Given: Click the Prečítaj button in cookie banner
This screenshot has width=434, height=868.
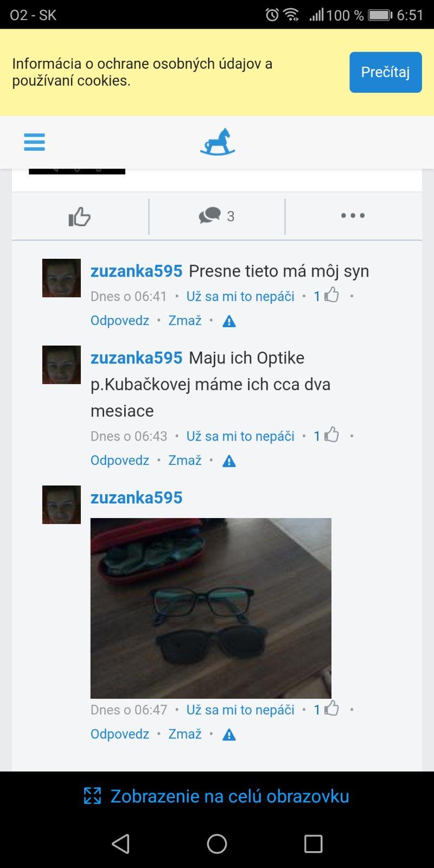Looking at the screenshot, I should coord(386,72).
